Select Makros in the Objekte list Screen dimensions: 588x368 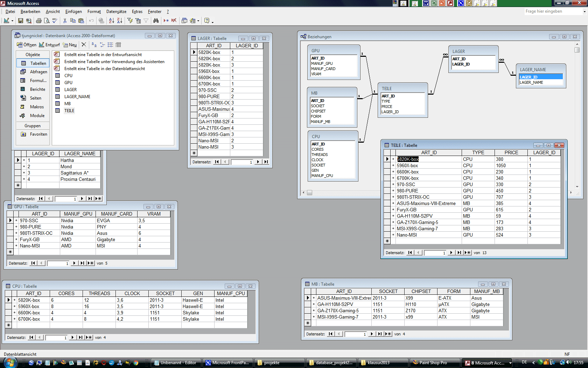pyautogui.click(x=34, y=107)
